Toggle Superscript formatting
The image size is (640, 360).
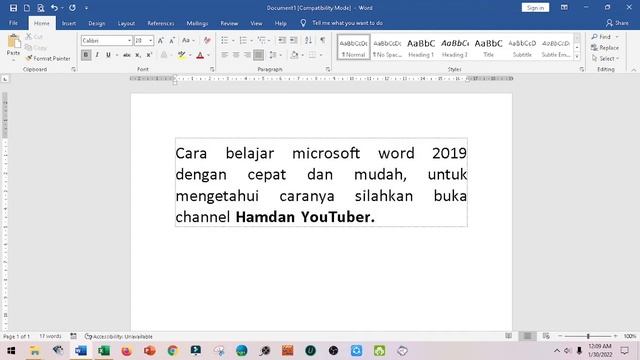pyautogui.click(x=149, y=55)
